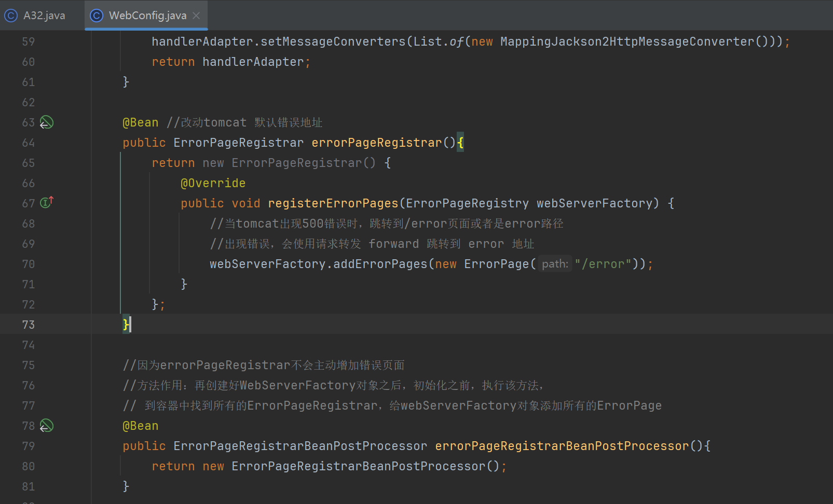
Task: Click the ErrorPage constructor on line 70
Action: coord(497,264)
